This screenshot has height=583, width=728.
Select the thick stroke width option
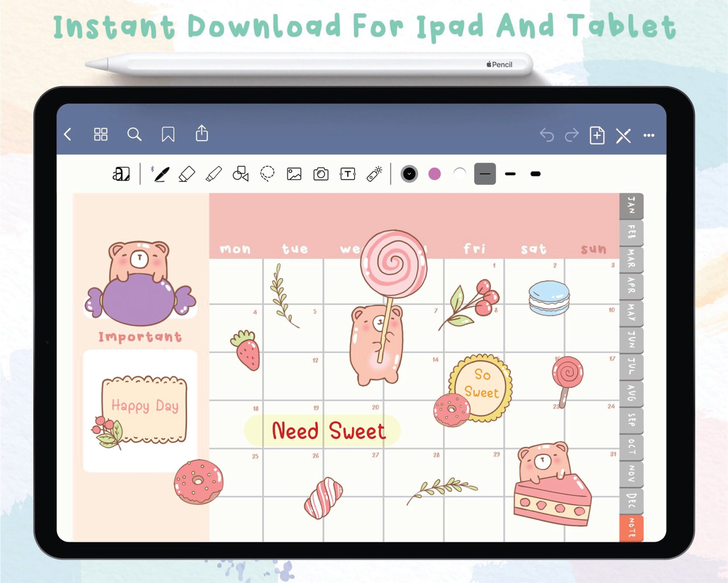(x=535, y=174)
